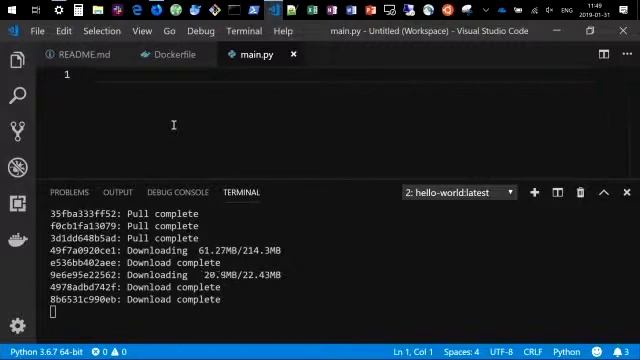Open the View menu
This screenshot has width=640, height=360.
pyautogui.click(x=142, y=31)
